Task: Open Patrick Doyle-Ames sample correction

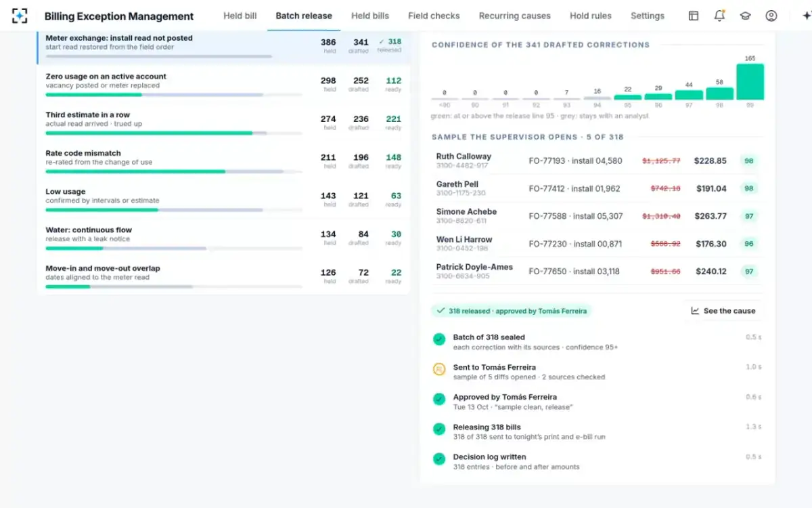Action: pos(598,271)
